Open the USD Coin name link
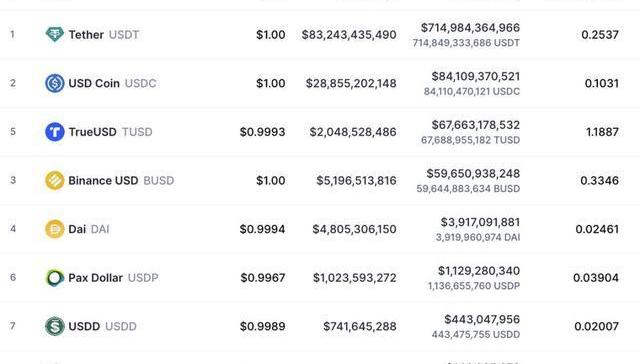Viewport: 640px width, 364px height. (94, 83)
